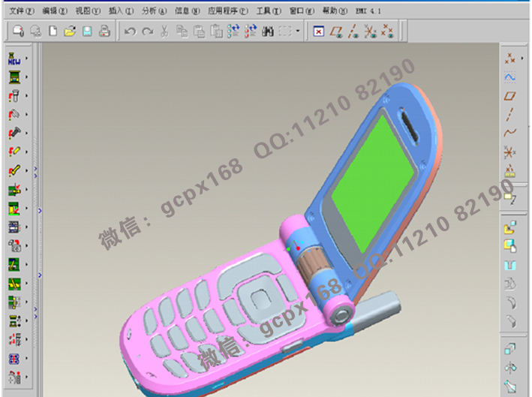
Task: Select the Datum Coordinate System tool
Action: tap(510, 152)
